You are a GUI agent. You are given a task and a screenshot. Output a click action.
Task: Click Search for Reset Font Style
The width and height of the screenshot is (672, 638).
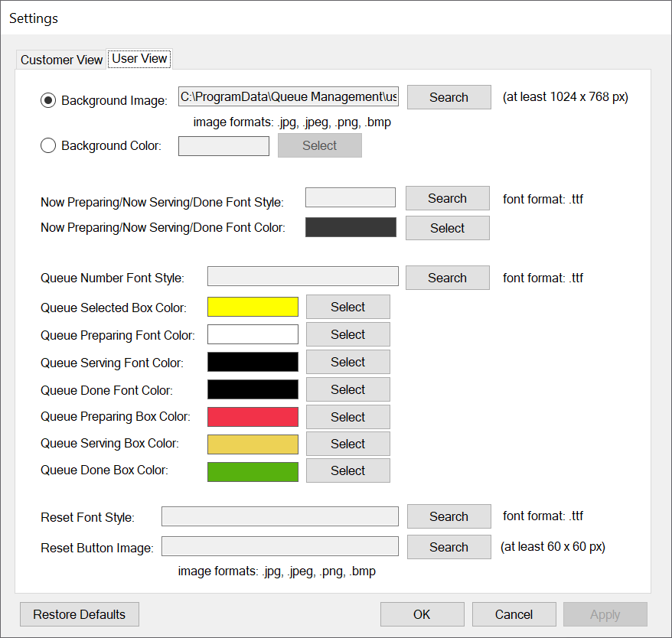click(449, 516)
